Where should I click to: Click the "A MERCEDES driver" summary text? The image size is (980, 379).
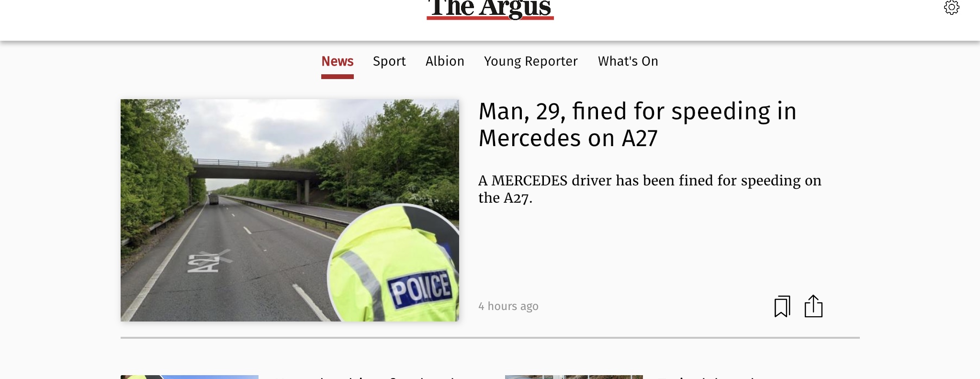[650, 189]
